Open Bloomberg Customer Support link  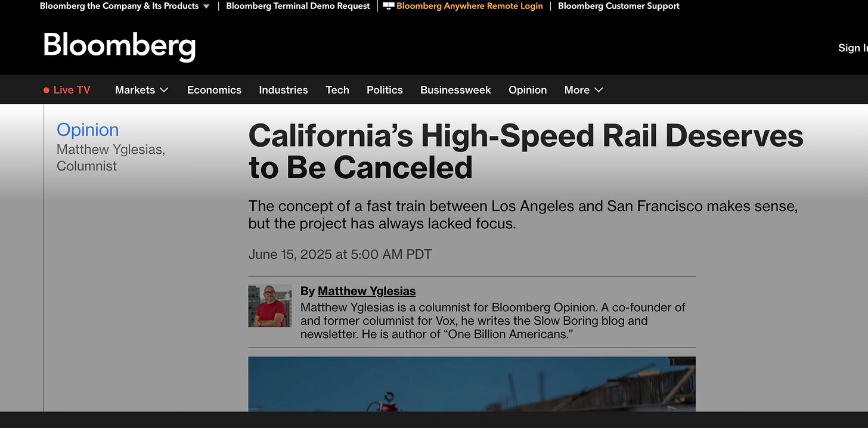click(619, 6)
